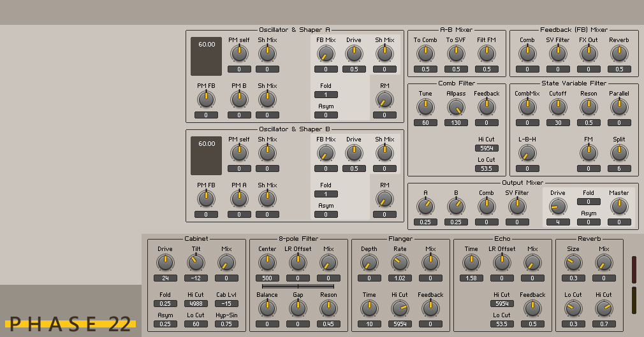
Task: Click the SV Filter knob in Feedback Mixer
Action: pyautogui.click(x=558, y=54)
